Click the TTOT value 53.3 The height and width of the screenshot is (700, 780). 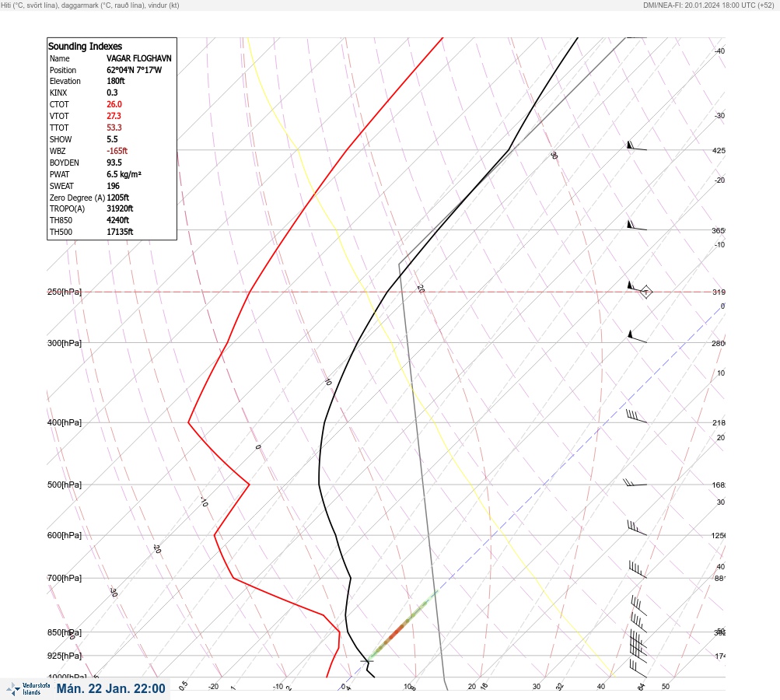114,128
